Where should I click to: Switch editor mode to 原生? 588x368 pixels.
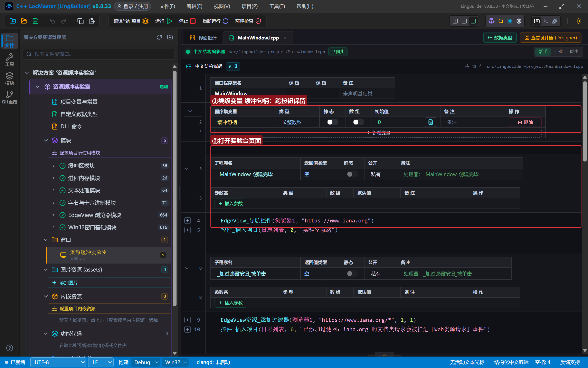(x=574, y=52)
